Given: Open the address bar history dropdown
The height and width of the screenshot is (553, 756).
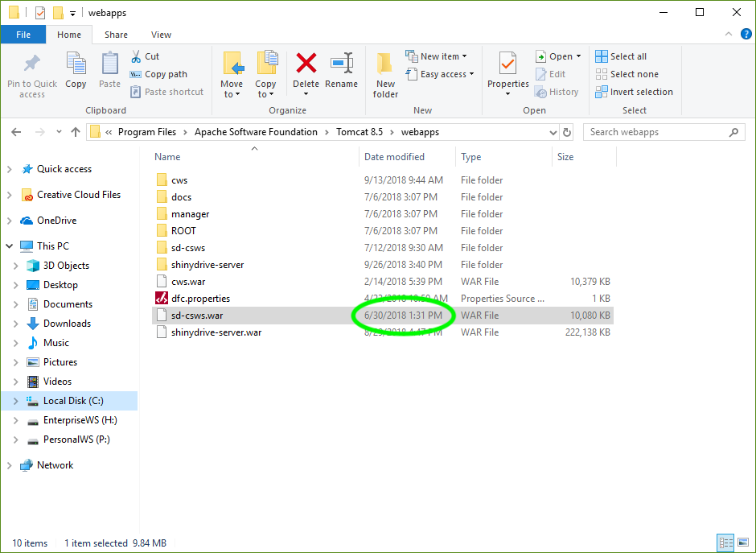Looking at the screenshot, I should [x=552, y=132].
